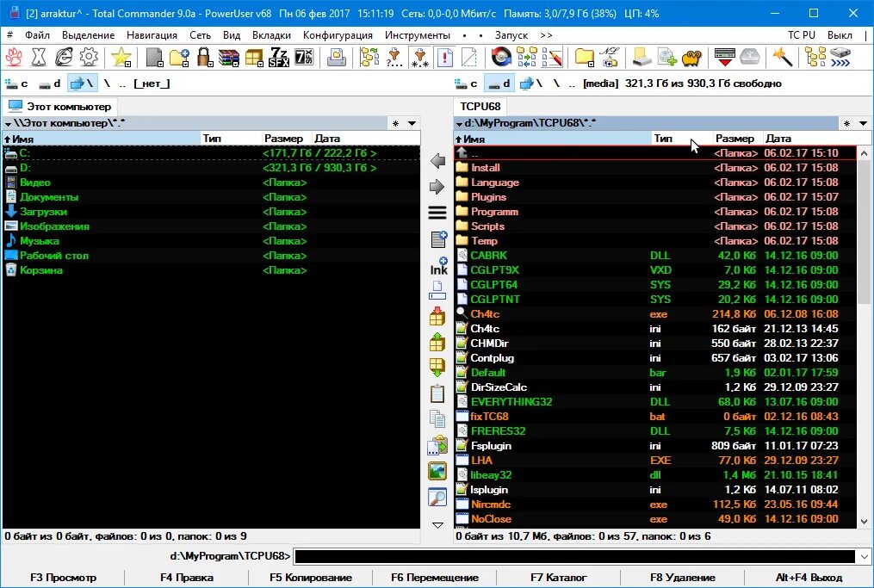Select the Plugins folder row
The height and width of the screenshot is (588, 874).
[655, 197]
